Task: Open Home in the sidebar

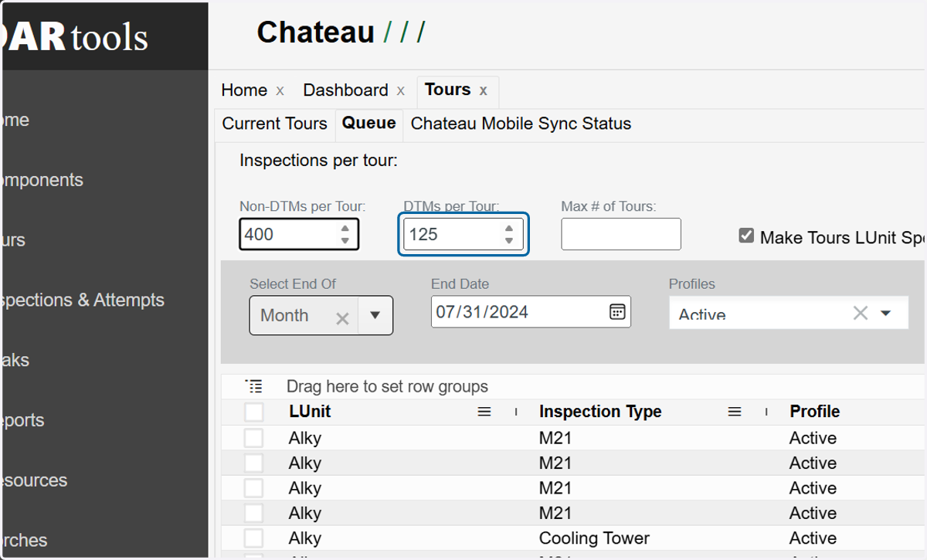Action: tap(17, 120)
